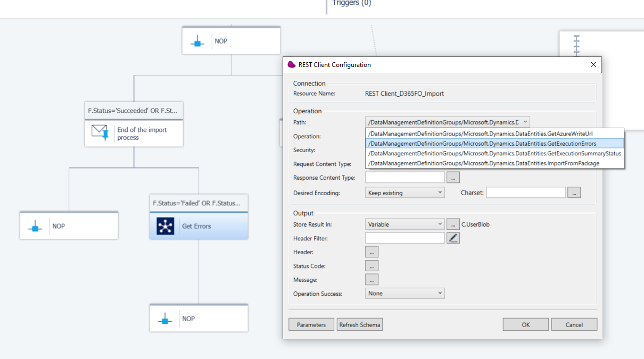This screenshot has height=359, width=644.
Task: Click the left NOP node icon
Action: tap(35, 226)
